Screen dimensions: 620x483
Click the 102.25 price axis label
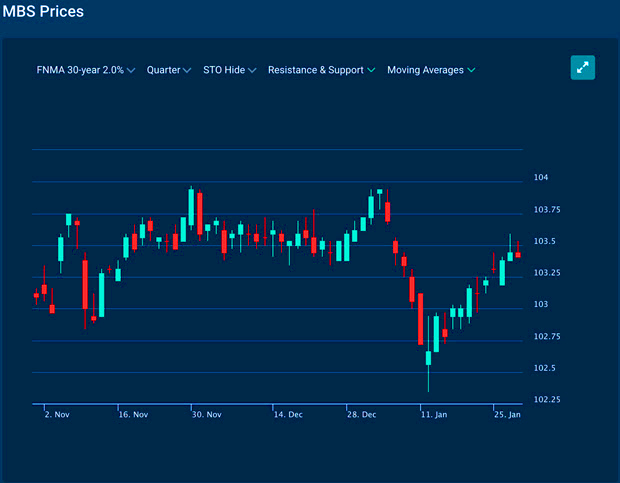point(547,400)
